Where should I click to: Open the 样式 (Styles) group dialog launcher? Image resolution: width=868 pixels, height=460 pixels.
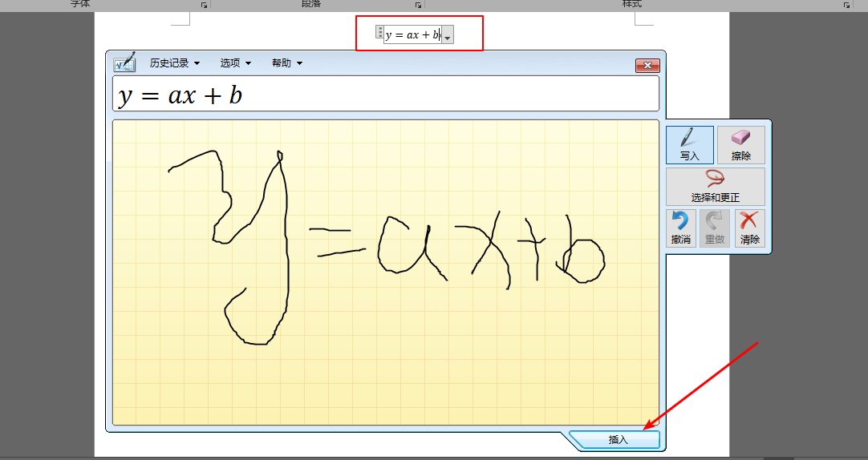[x=846, y=5]
